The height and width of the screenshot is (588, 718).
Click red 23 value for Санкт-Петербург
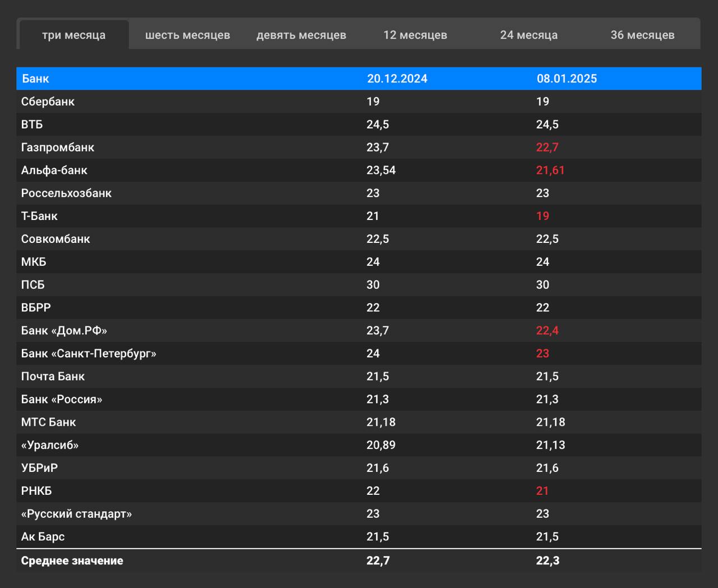point(542,353)
